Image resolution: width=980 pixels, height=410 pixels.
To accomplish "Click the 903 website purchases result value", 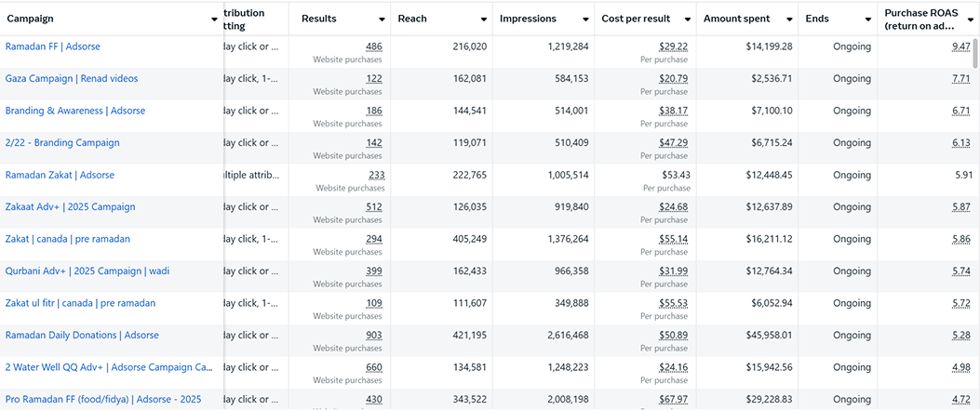I will 373,336.
